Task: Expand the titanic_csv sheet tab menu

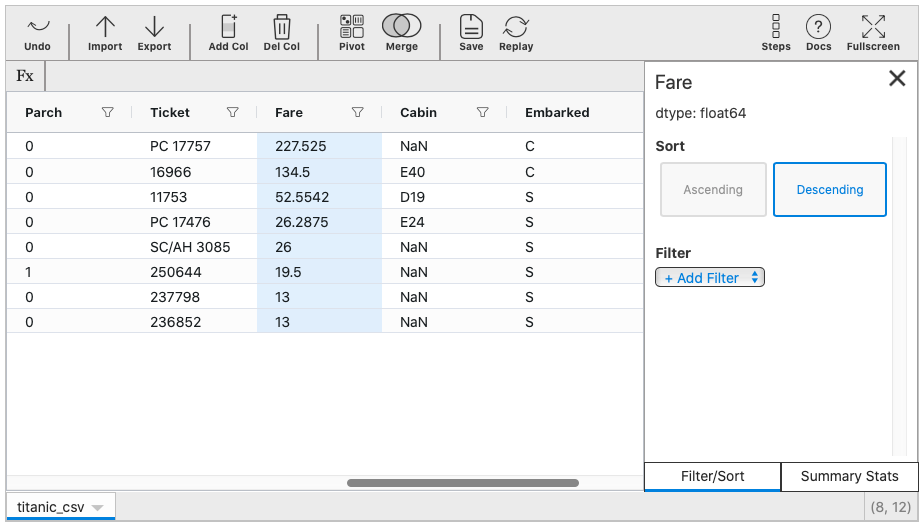Action: (x=97, y=508)
